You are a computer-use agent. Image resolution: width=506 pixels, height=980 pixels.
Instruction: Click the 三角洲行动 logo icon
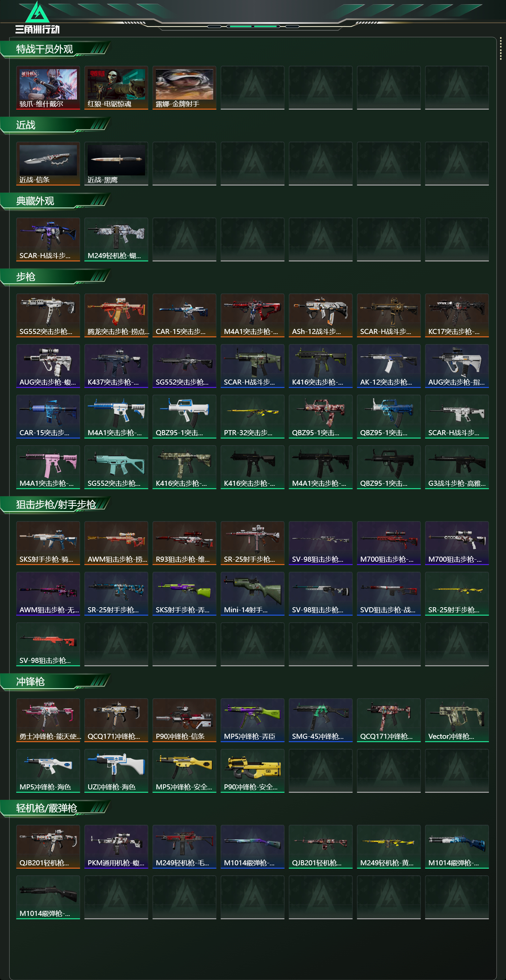click(37, 18)
